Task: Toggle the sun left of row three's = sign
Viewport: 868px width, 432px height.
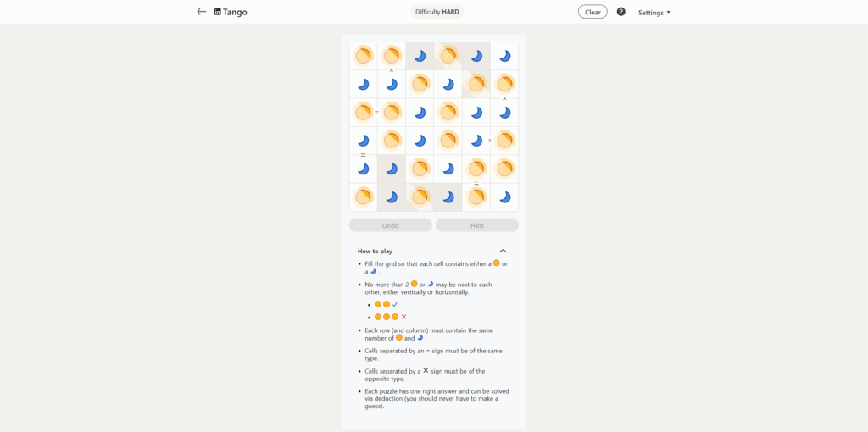Action: click(363, 112)
